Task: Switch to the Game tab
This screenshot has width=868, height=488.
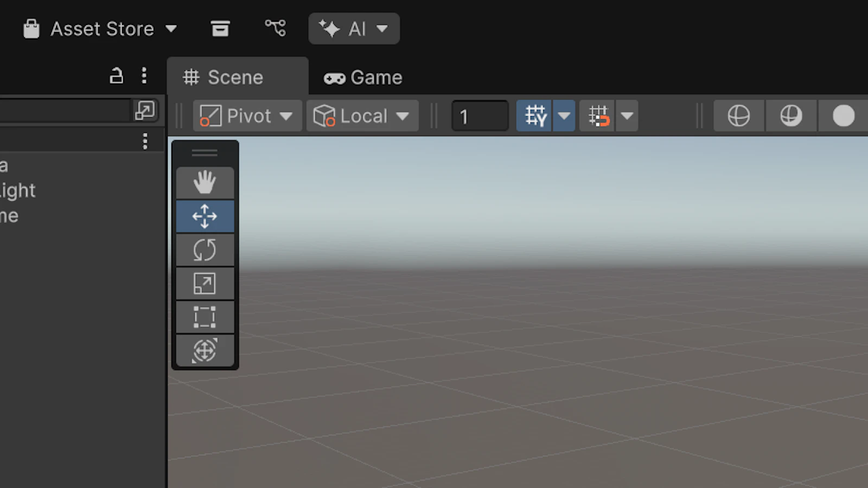Action: (x=363, y=78)
